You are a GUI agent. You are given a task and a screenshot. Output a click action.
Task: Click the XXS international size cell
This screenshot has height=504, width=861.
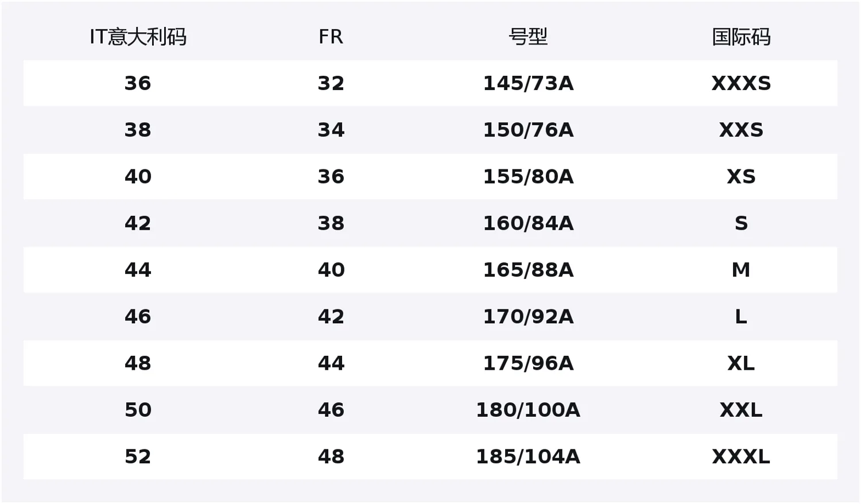coord(741,130)
